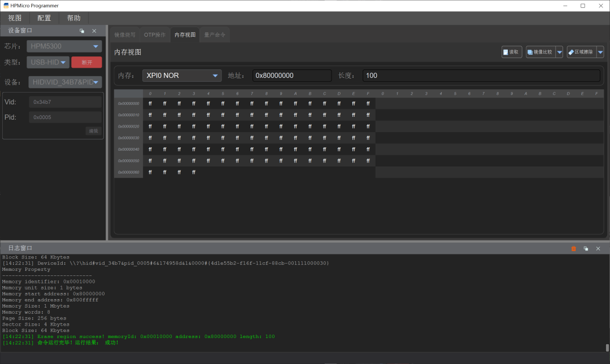610x364 pixels.
Task: Click the ff byte in row 0x00000060 column 3
Action: pos(194,172)
